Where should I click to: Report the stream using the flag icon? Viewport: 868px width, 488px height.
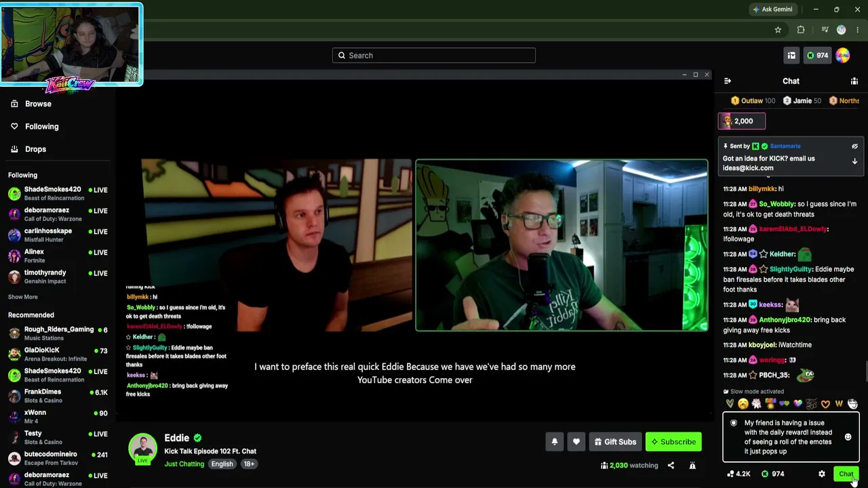tap(692, 466)
